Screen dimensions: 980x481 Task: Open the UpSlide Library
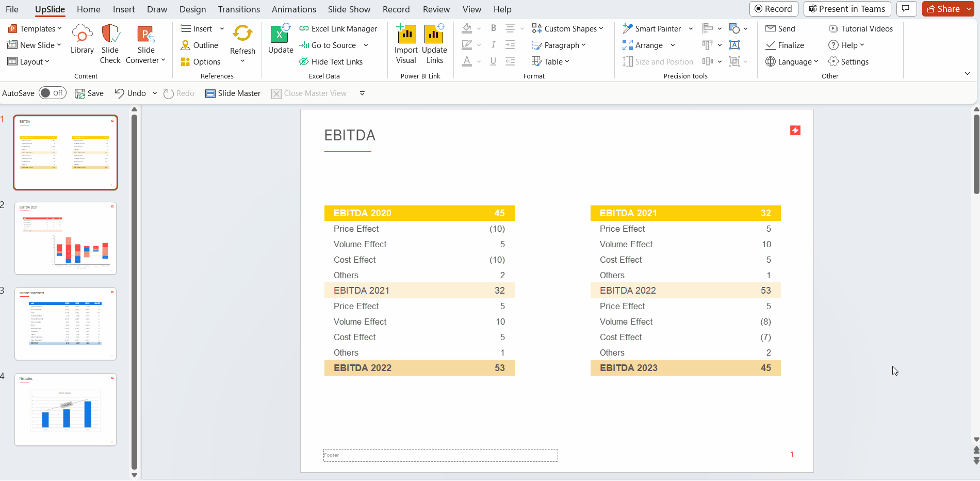tap(82, 39)
